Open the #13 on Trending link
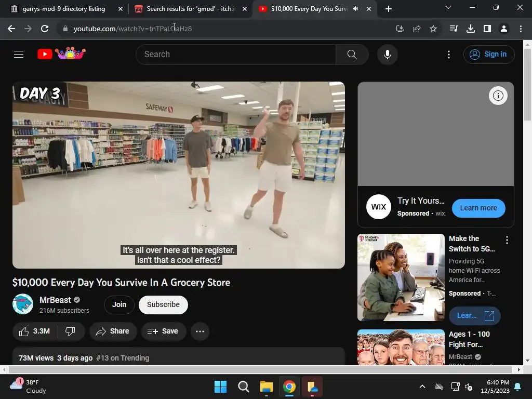 (x=123, y=358)
